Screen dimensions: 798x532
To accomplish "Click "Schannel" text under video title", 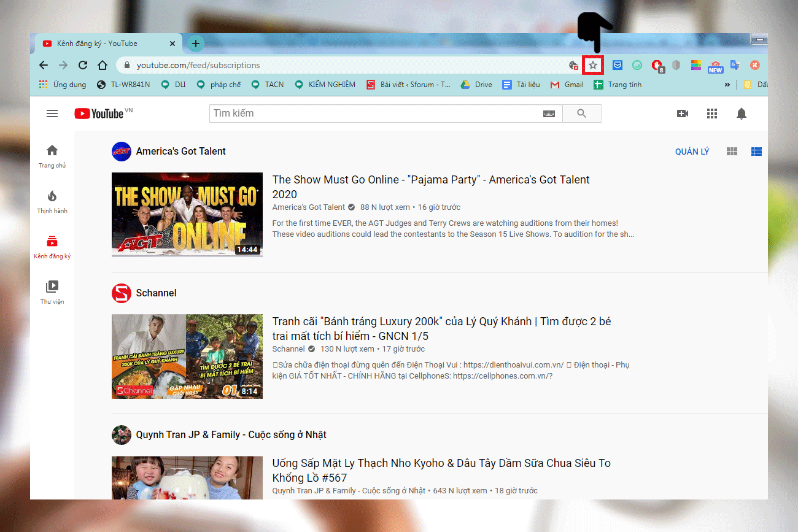I will 289,349.
